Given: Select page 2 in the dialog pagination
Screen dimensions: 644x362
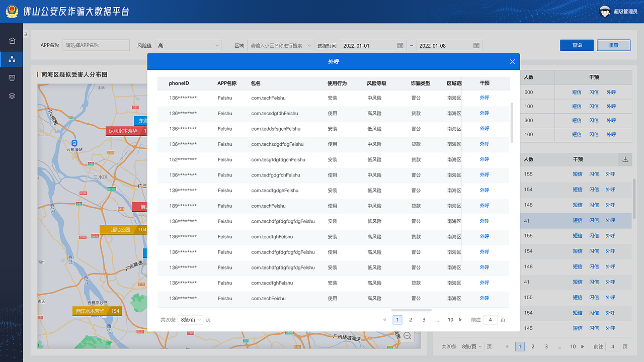Looking at the screenshot, I should tap(411, 320).
